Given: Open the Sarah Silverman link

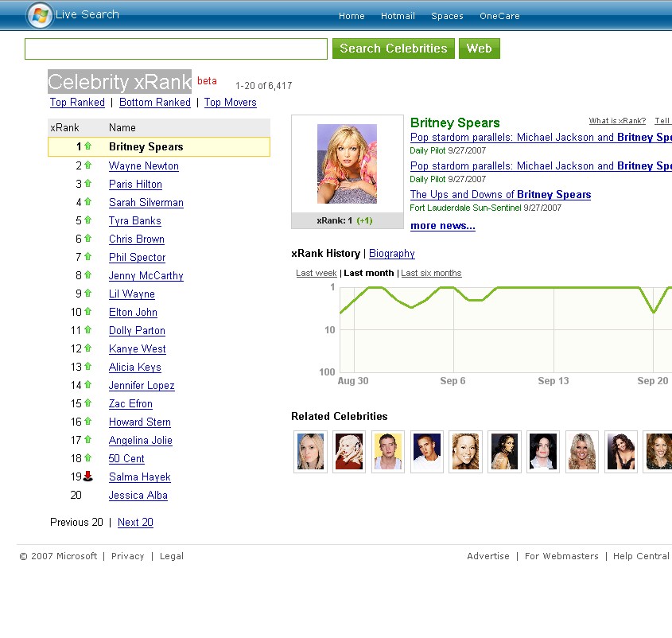Looking at the screenshot, I should pos(146,202).
